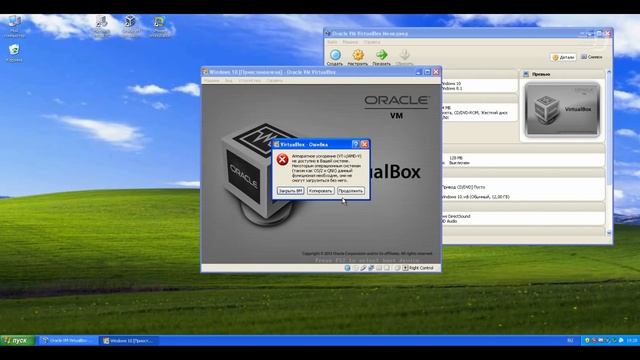Open the My Computer desktop icon

click(14, 26)
